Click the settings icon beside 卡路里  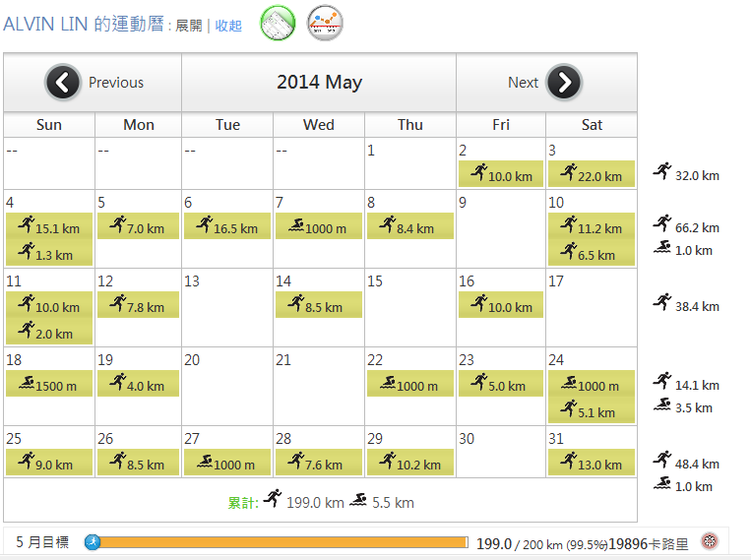click(x=709, y=541)
